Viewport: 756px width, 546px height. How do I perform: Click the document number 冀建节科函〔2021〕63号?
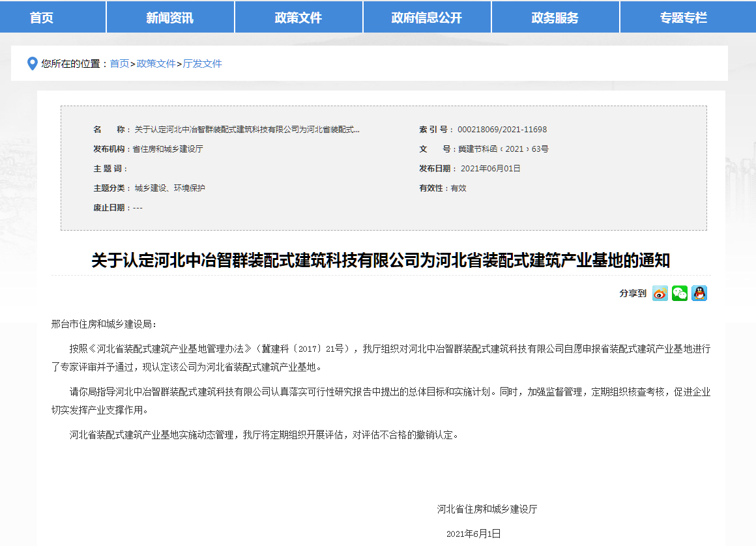(x=503, y=149)
